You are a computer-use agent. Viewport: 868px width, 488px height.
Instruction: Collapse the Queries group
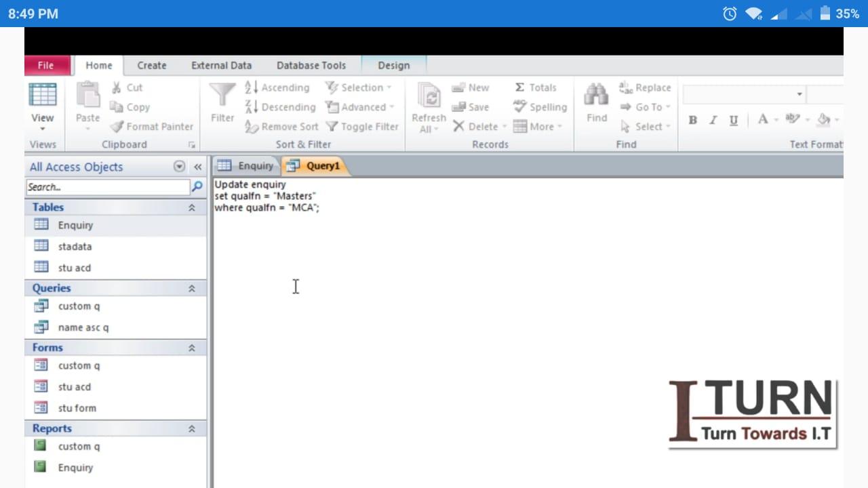[x=192, y=288]
